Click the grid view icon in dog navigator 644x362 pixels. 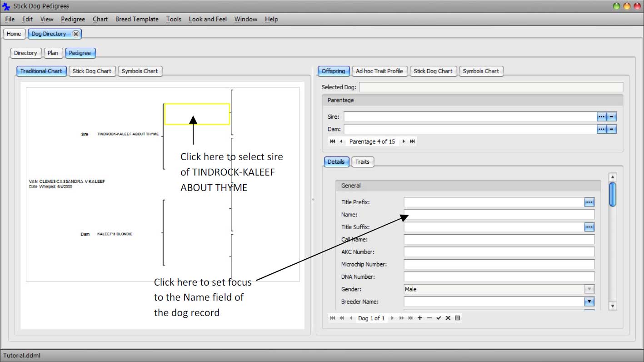tap(457, 318)
